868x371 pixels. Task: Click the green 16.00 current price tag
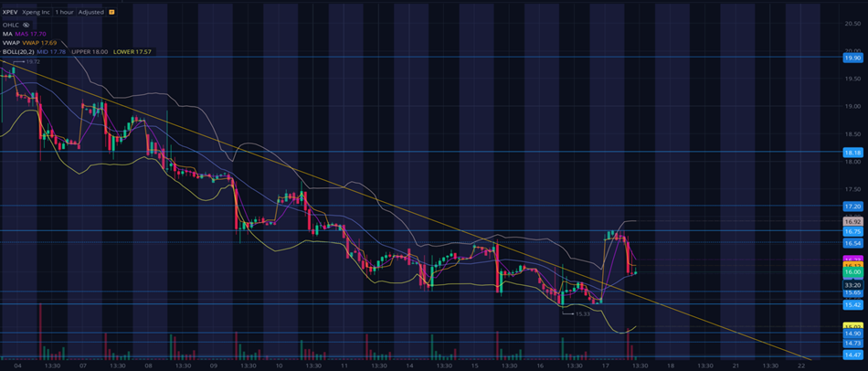852,272
